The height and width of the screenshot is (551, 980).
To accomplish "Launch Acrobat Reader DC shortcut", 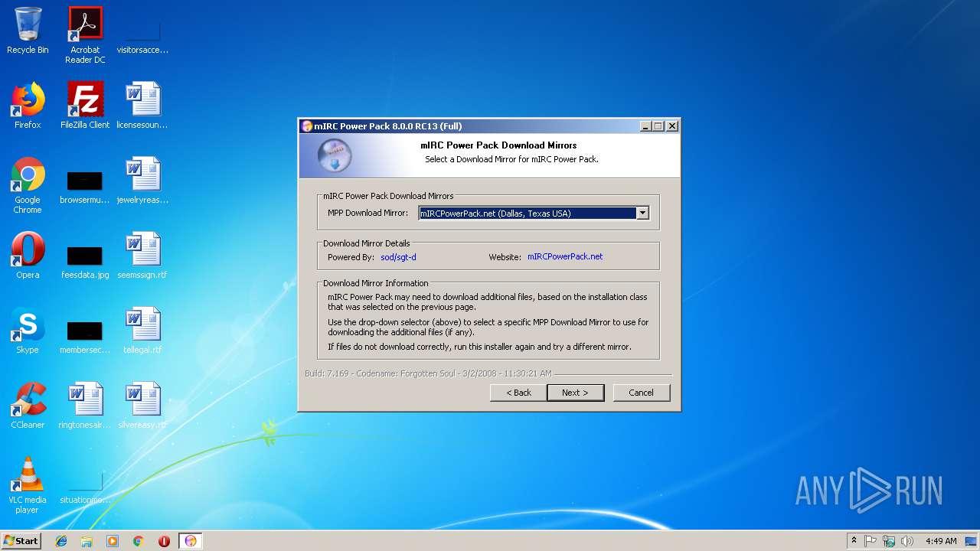I will click(85, 34).
